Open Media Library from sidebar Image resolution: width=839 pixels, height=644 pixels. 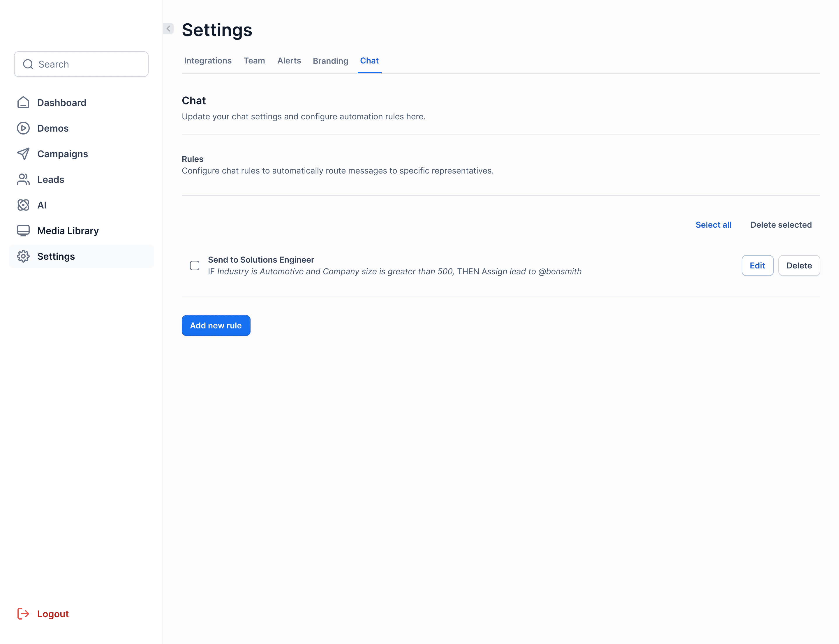(81, 231)
